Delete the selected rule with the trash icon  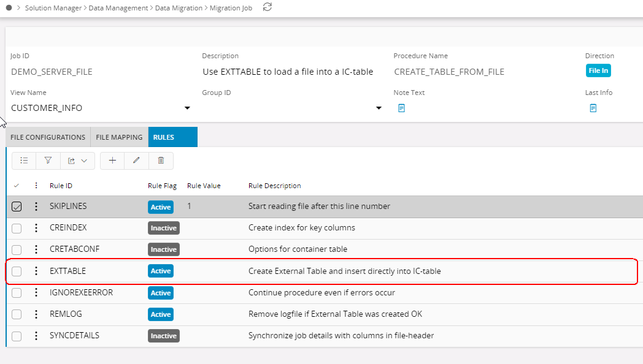(161, 161)
